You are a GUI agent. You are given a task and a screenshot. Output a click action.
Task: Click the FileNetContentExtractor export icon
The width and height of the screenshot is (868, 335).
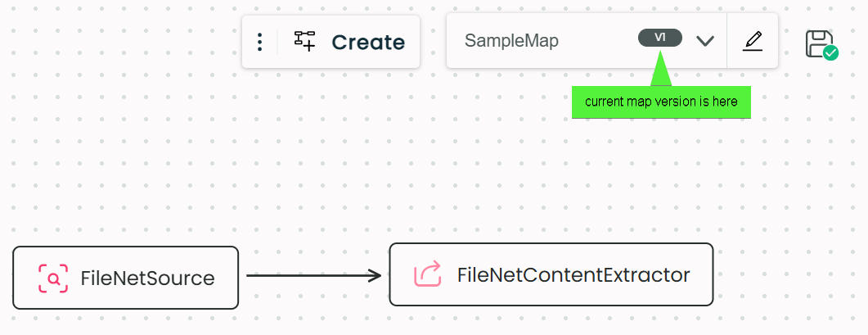(x=428, y=274)
